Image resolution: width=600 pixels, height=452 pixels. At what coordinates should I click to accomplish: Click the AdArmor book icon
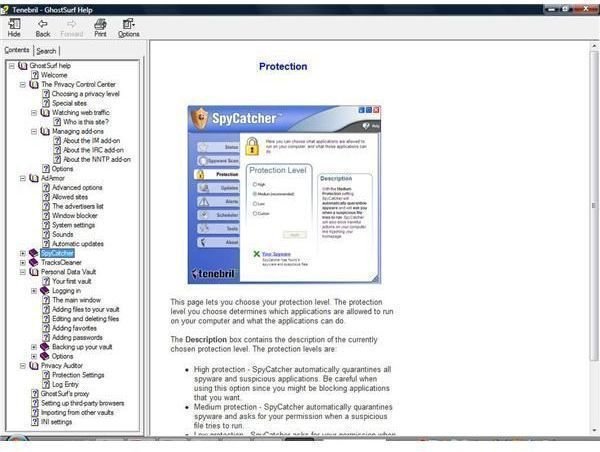(x=34, y=178)
